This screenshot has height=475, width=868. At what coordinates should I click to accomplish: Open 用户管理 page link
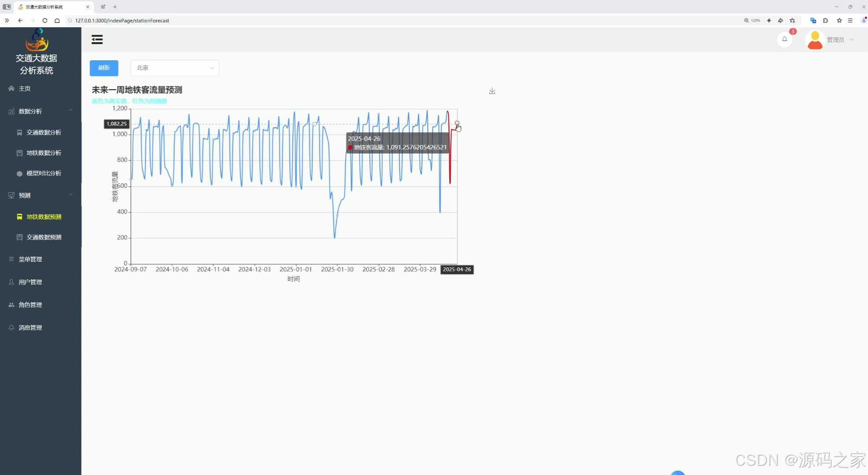pos(30,282)
